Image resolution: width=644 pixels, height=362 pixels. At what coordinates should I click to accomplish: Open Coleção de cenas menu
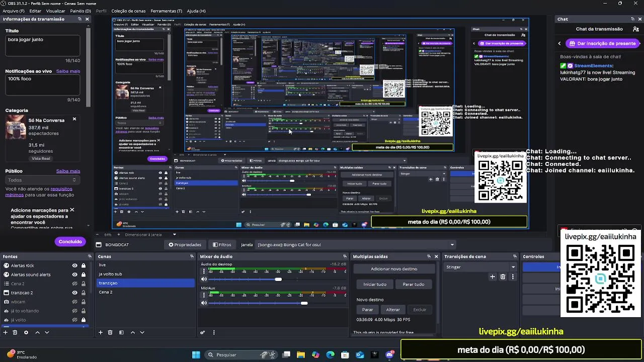tap(128, 11)
